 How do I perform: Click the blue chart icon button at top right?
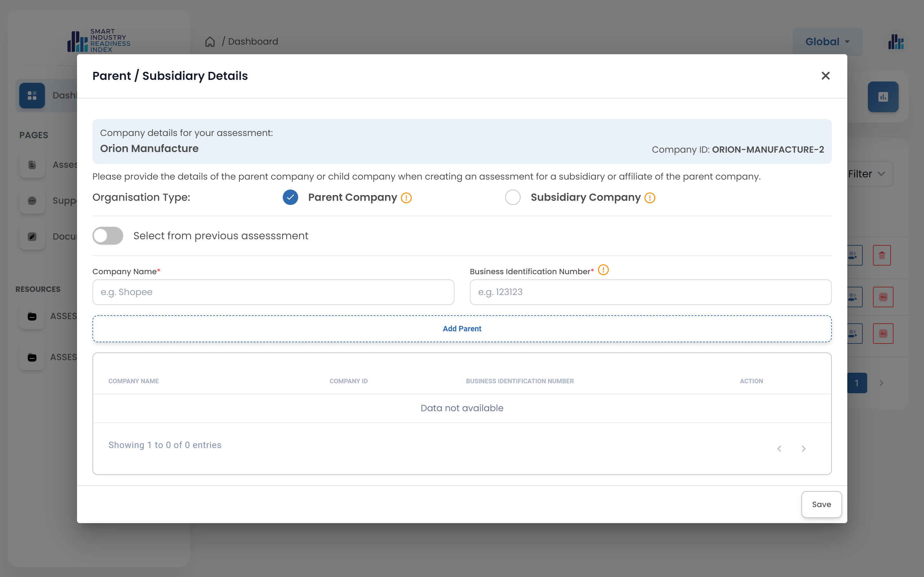coord(883,97)
